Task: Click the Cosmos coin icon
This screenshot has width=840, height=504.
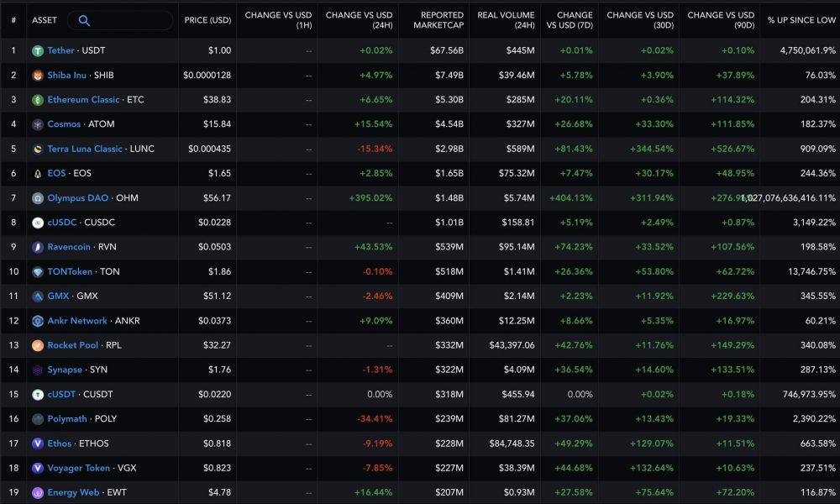Action: coord(38,124)
